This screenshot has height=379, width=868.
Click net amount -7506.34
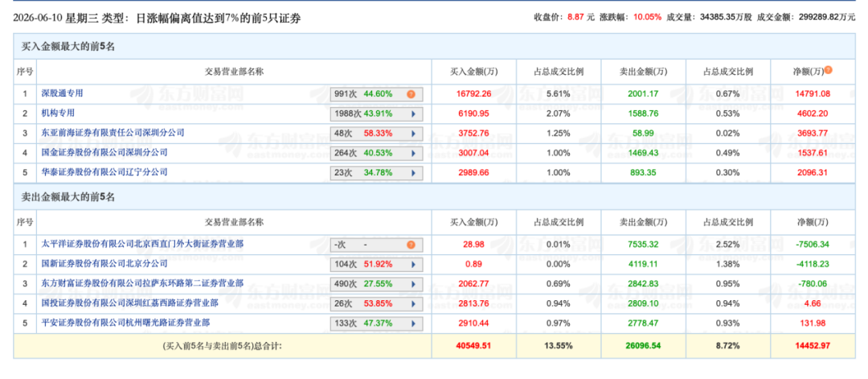812,244
